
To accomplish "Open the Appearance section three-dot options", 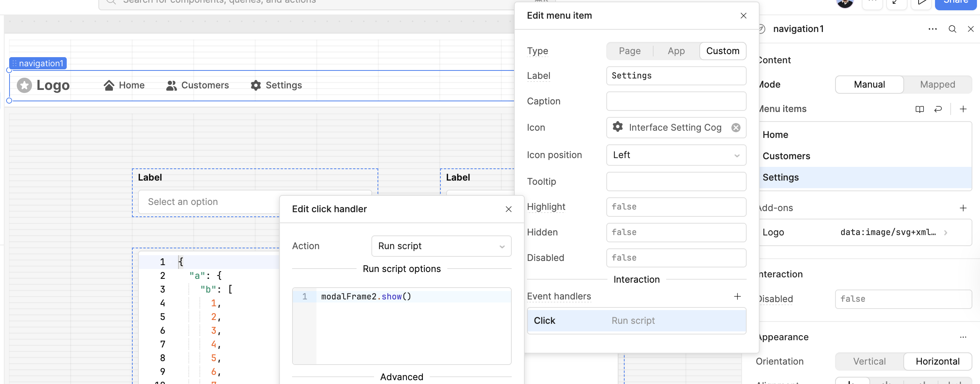I will pyautogui.click(x=963, y=337).
